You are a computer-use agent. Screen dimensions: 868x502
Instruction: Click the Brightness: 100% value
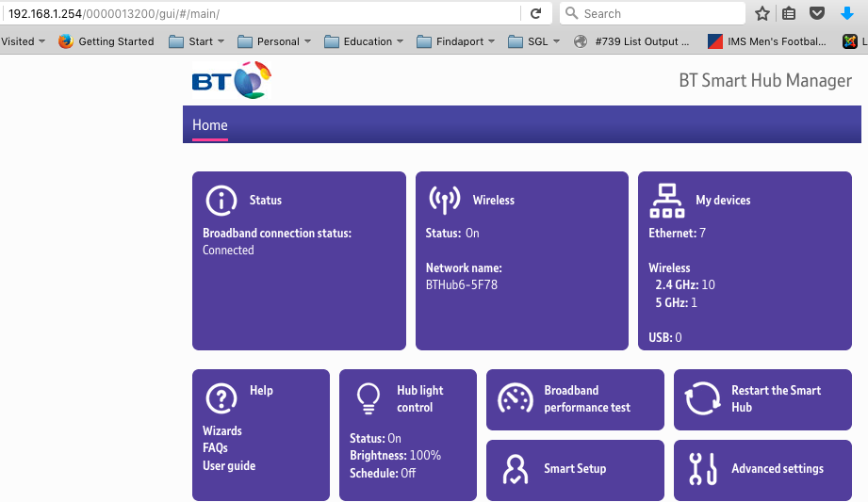(x=395, y=456)
